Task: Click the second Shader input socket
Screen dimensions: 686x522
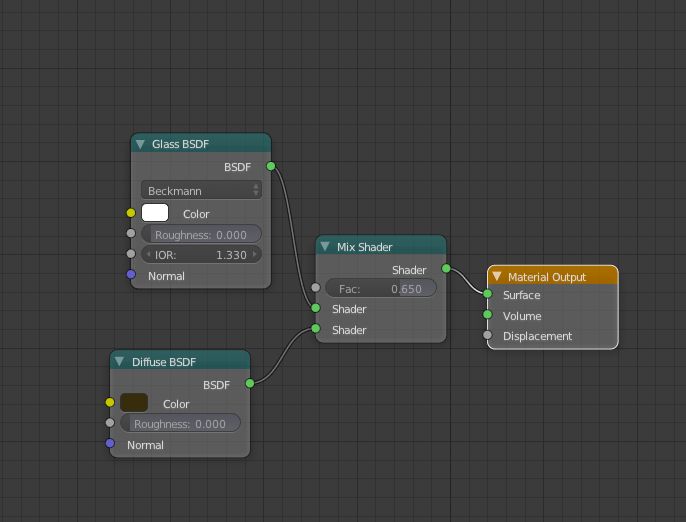Action: (315, 328)
